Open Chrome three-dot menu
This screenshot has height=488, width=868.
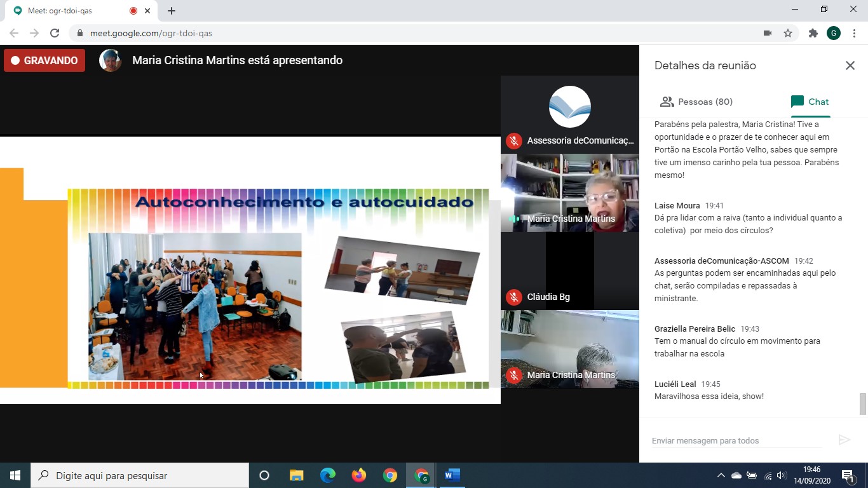coord(854,33)
